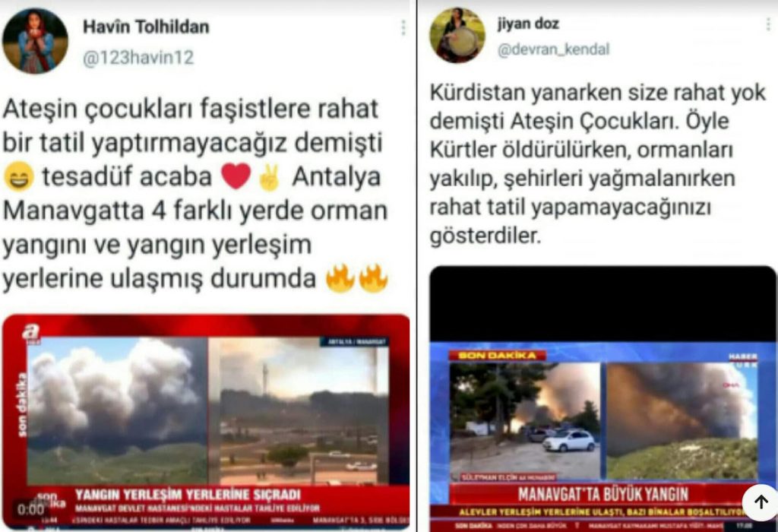
Task: Click the handle @devran_kendal
Action: 553,49
